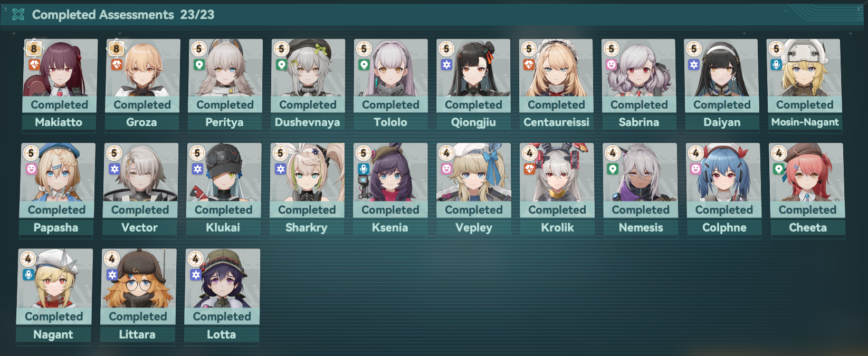
Task: Click Nemesis's green location class icon
Action: coord(612,169)
